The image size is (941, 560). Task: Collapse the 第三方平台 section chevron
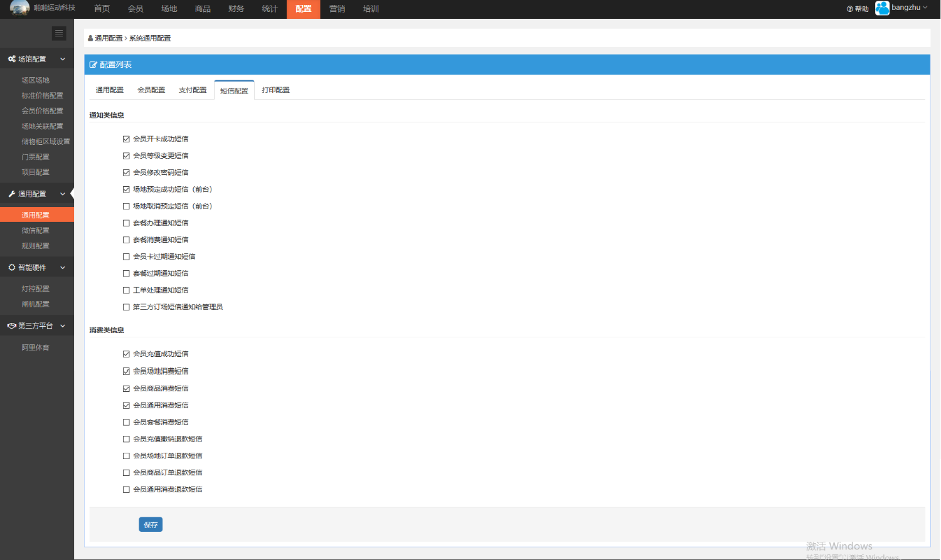click(x=63, y=326)
